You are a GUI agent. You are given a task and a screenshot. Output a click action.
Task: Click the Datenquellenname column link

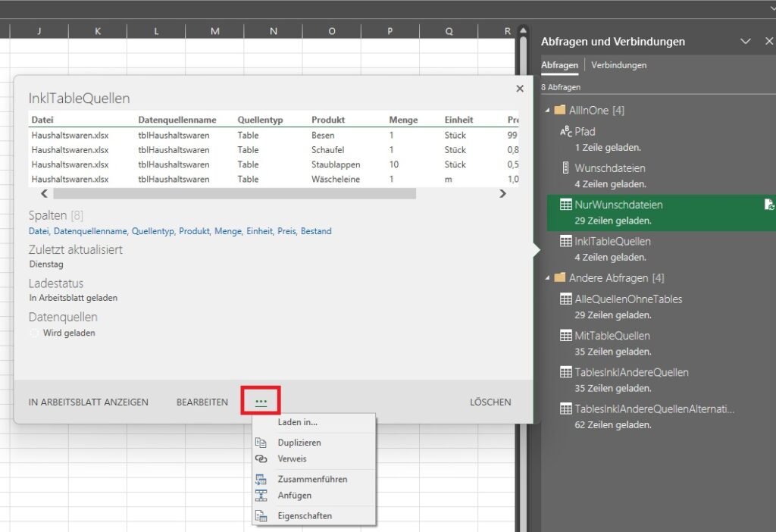point(91,231)
